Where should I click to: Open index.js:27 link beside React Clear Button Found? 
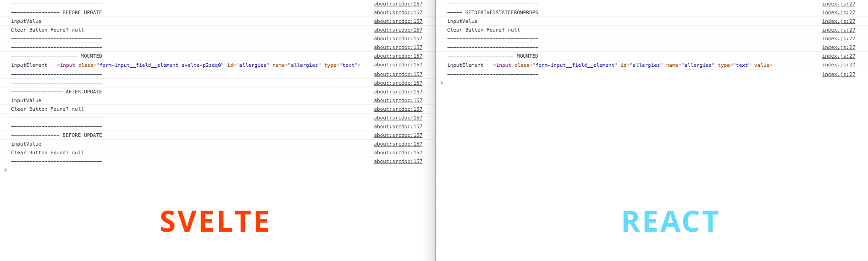click(838, 30)
